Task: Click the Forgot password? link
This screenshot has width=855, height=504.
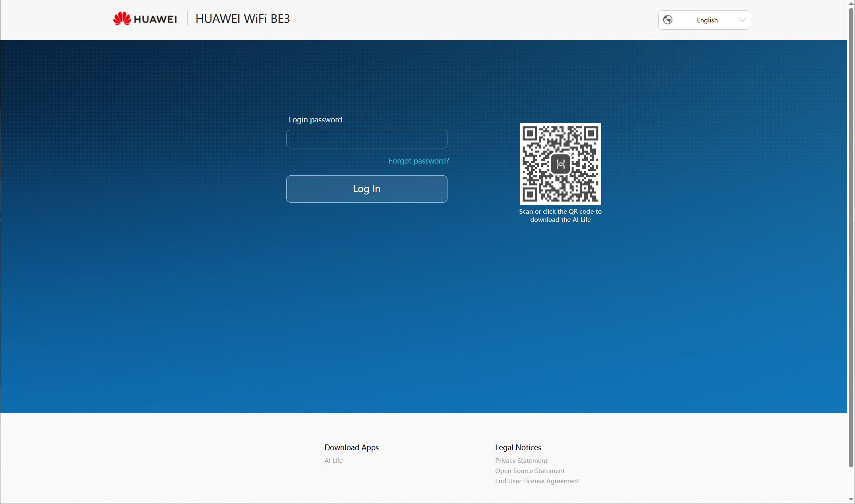Action: click(419, 161)
